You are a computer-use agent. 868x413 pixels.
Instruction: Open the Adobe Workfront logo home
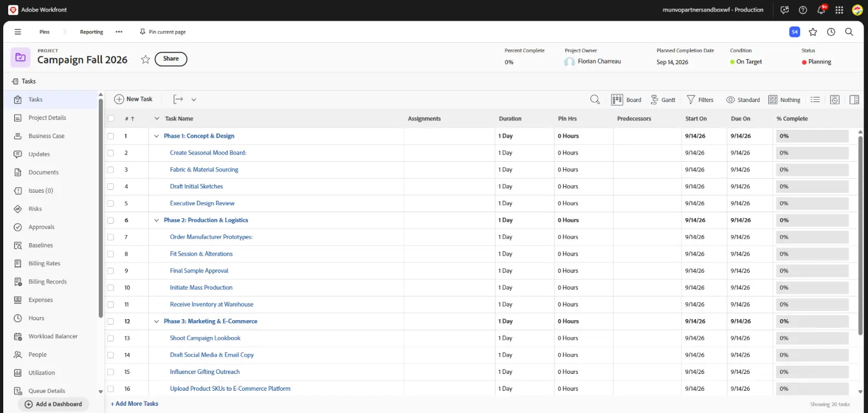coord(13,10)
